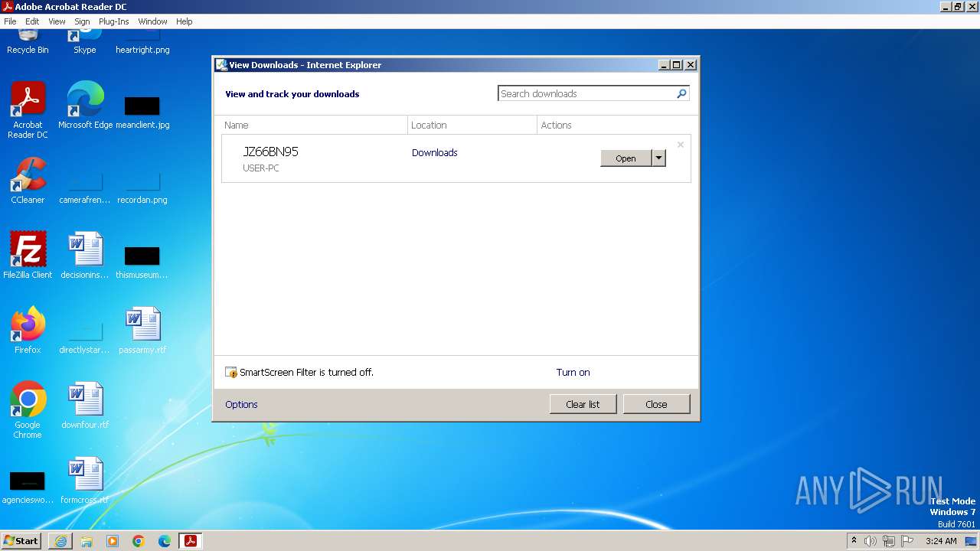Launch Firefox desktop shortcut
Viewport: 980px width, 551px height.
(x=28, y=331)
